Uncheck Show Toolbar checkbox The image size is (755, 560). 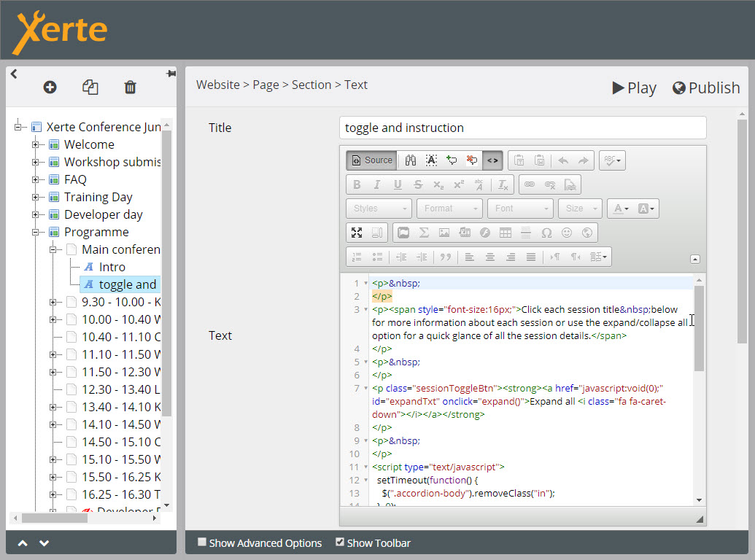coord(340,542)
